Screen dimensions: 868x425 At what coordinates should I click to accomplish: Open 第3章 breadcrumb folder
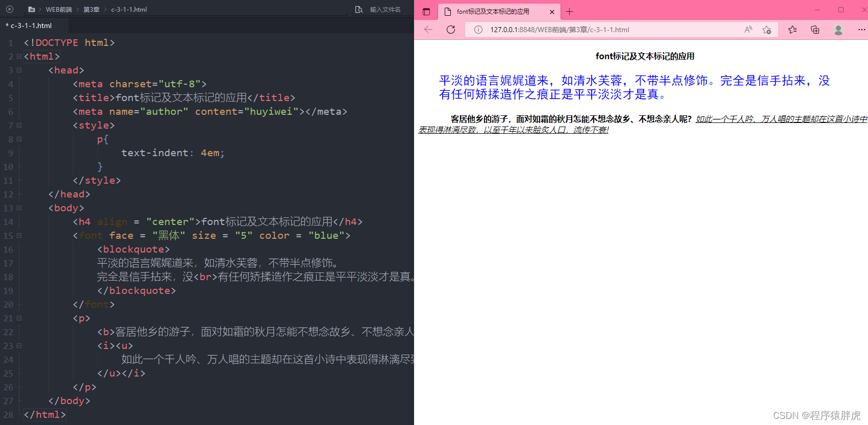[91, 9]
